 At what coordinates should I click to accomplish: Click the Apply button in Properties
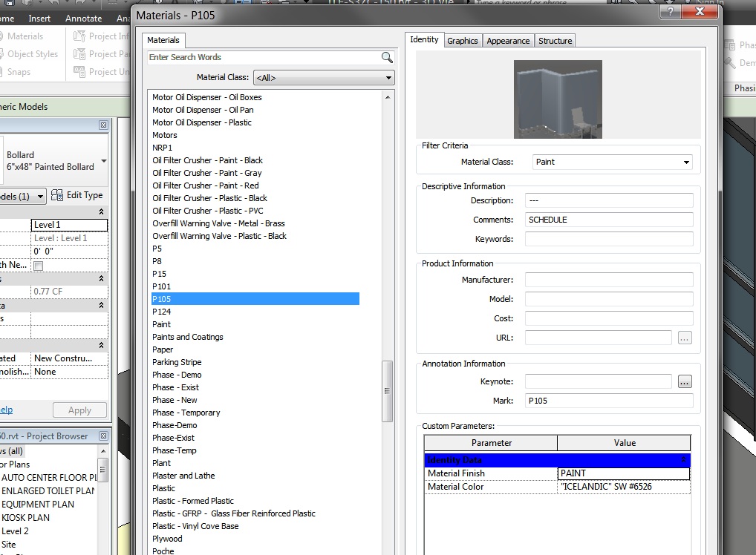[79, 410]
